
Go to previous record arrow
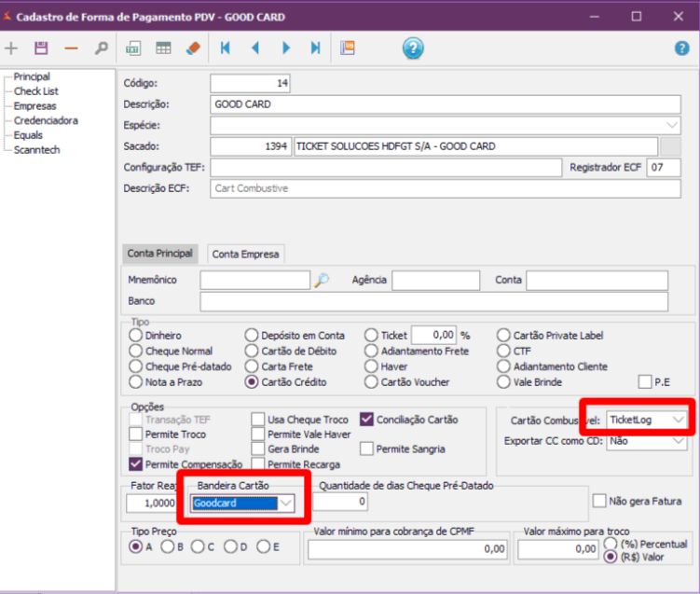pyautogui.click(x=255, y=48)
